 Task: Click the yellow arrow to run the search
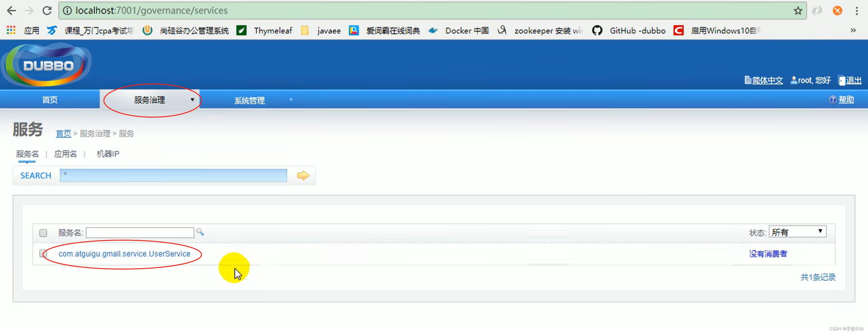point(302,175)
